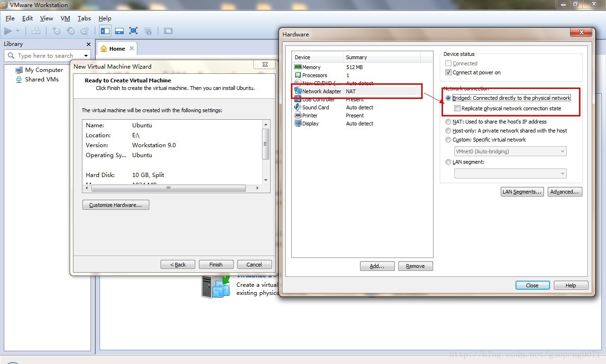The width and height of the screenshot is (606, 364).
Task: Click the settings list horizontal scrollbar
Action: 169,188
